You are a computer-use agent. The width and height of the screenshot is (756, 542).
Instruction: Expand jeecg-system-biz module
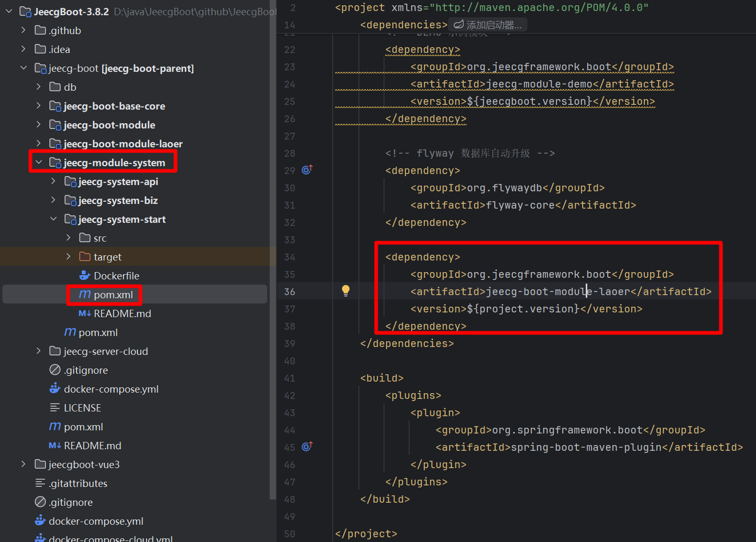coord(53,200)
